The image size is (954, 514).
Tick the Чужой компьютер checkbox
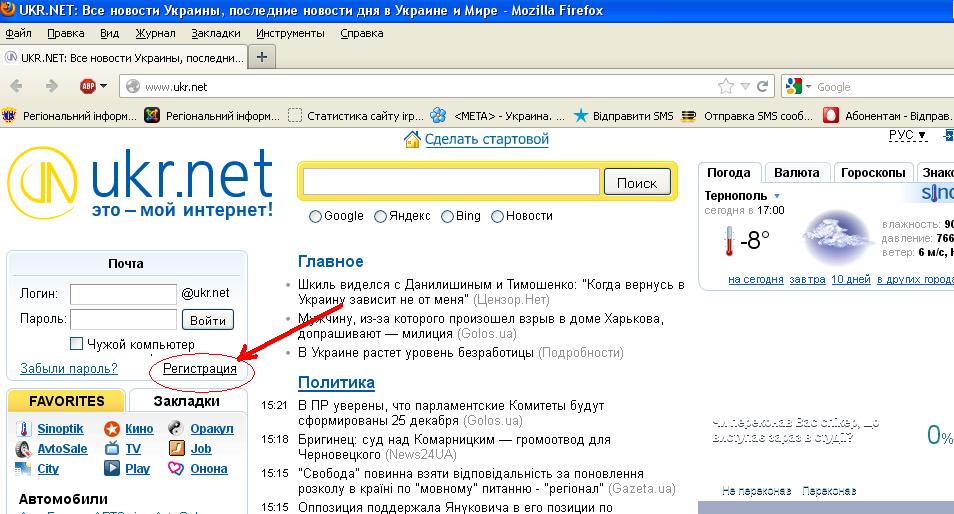[x=76, y=344]
